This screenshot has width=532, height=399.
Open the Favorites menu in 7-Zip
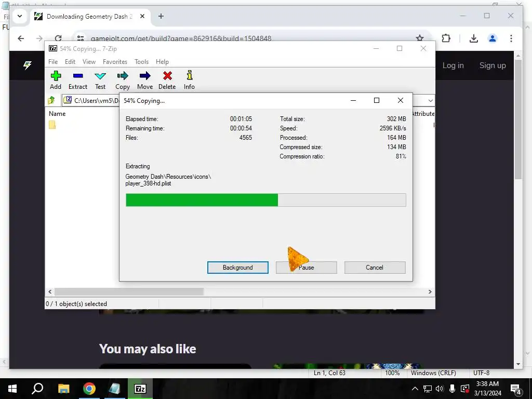point(115,62)
